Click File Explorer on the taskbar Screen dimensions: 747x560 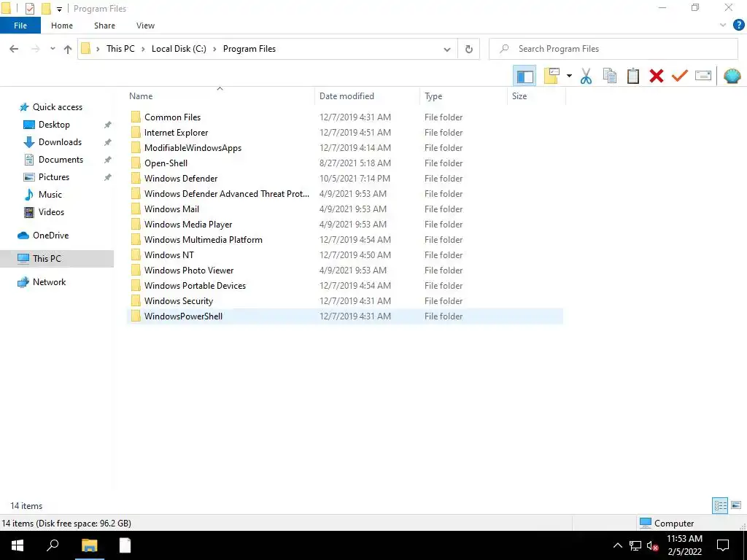(89, 545)
